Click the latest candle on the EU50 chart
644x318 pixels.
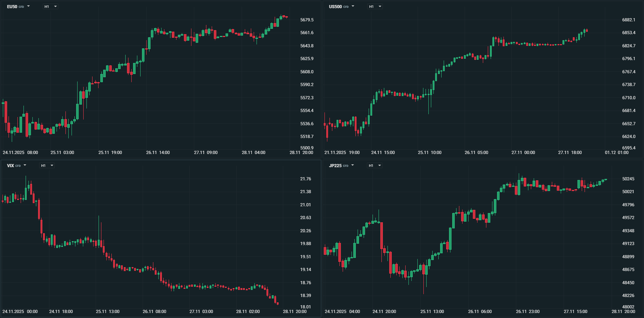click(287, 17)
